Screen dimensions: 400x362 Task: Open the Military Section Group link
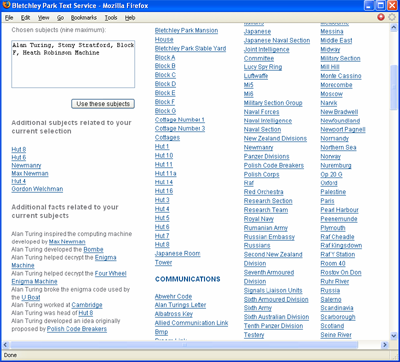point(273,103)
